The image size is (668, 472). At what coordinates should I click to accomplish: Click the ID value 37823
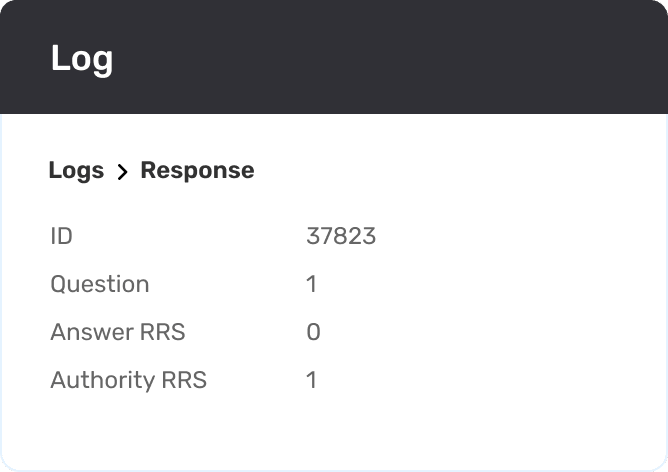tap(341, 236)
